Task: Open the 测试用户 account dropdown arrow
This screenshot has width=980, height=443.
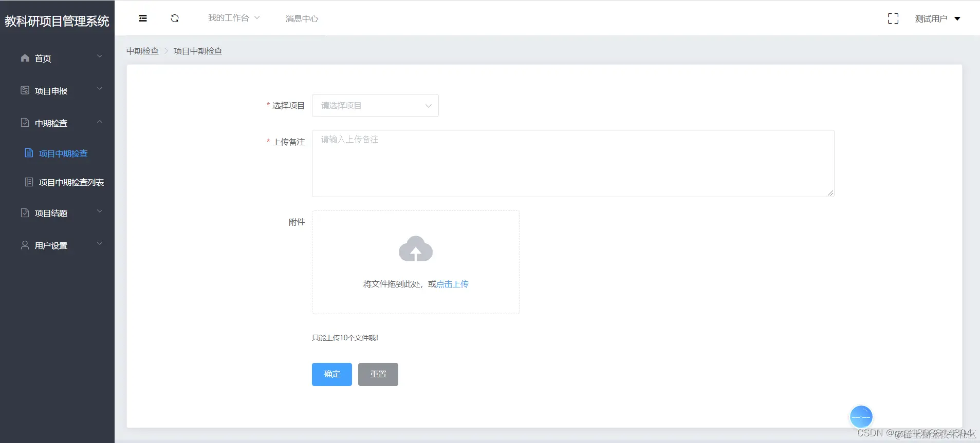Action: pos(957,19)
